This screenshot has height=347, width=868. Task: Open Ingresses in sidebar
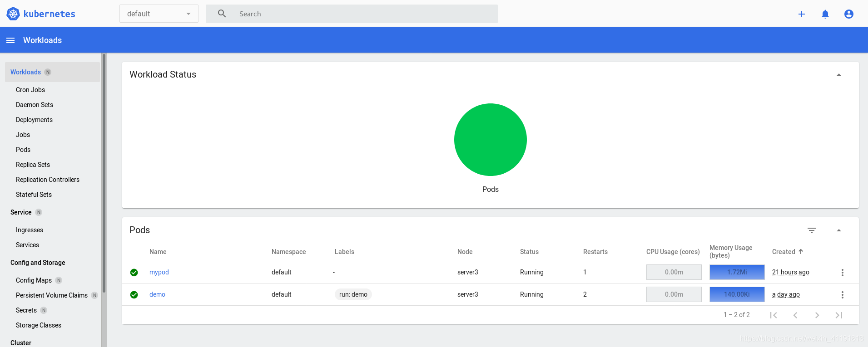tap(30, 230)
